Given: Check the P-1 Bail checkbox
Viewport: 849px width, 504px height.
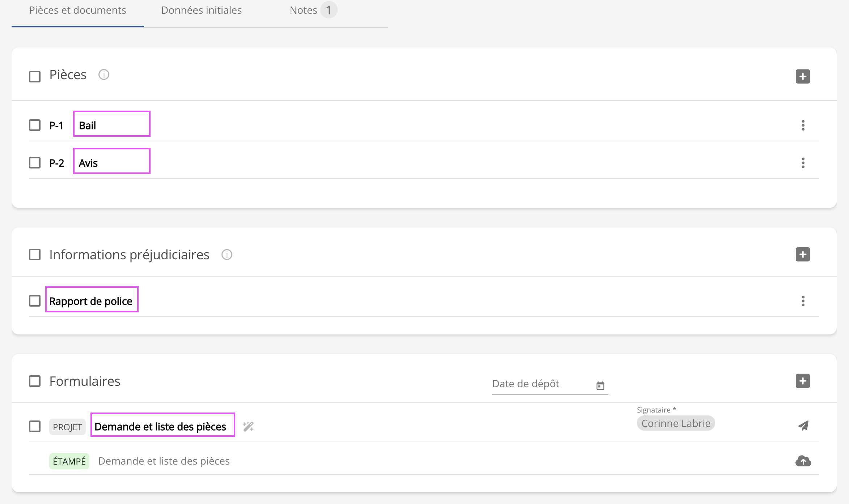Looking at the screenshot, I should click(x=35, y=125).
